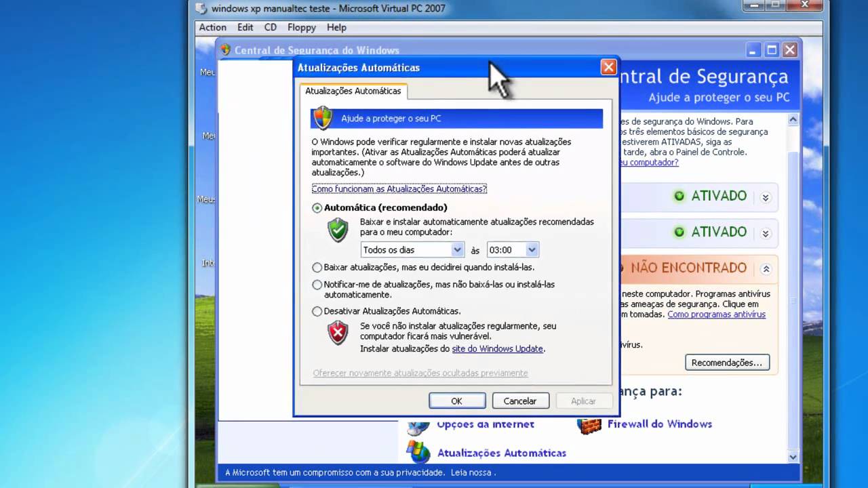Image resolution: width=868 pixels, height=488 pixels.
Task: Open the Edit menu in Virtual PC
Action: [x=245, y=28]
